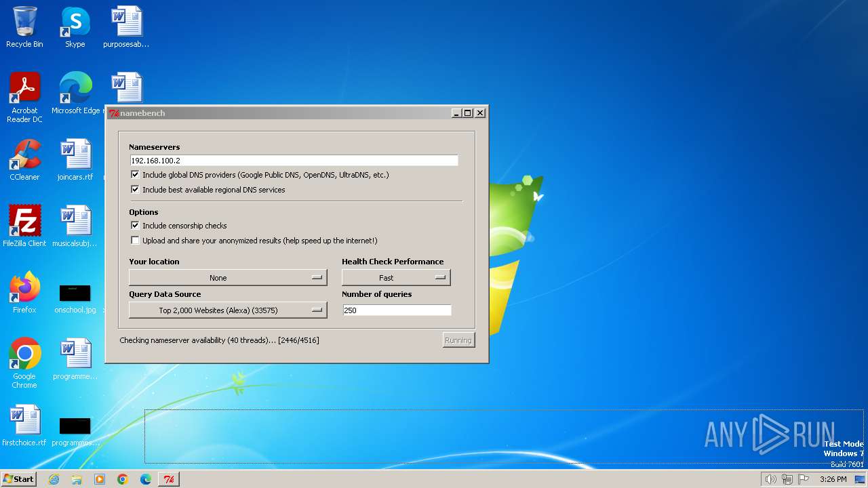Click the namebench title bar icon
The image size is (868, 488).
pos(114,113)
